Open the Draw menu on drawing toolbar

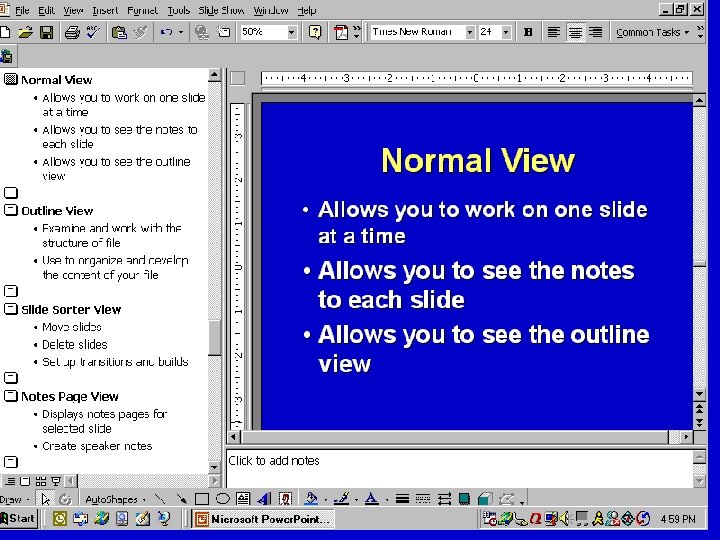coord(14,499)
